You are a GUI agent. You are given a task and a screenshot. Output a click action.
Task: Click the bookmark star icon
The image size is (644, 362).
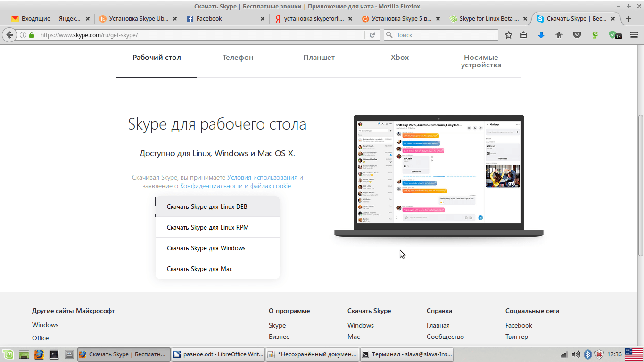click(508, 35)
